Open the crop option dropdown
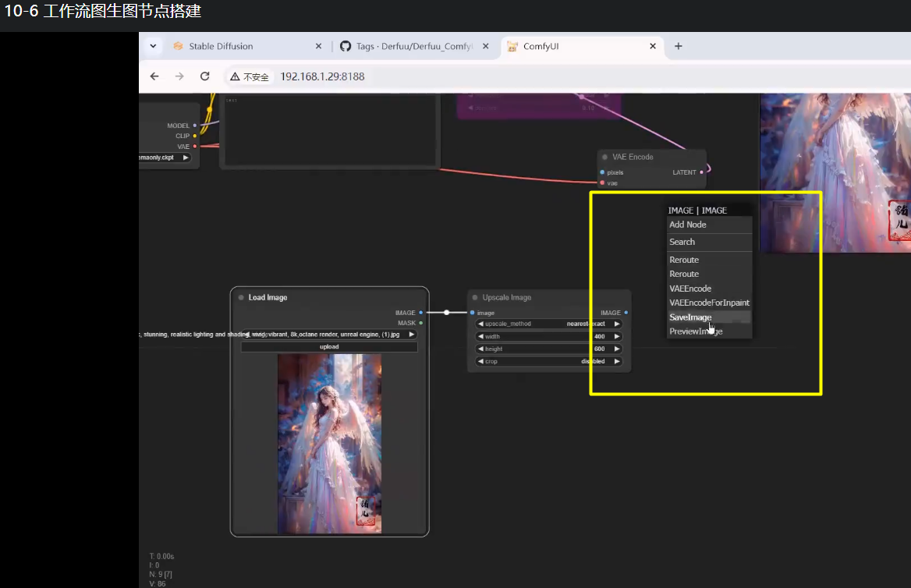Screen dimensions: 911x588 pyautogui.click(x=549, y=361)
